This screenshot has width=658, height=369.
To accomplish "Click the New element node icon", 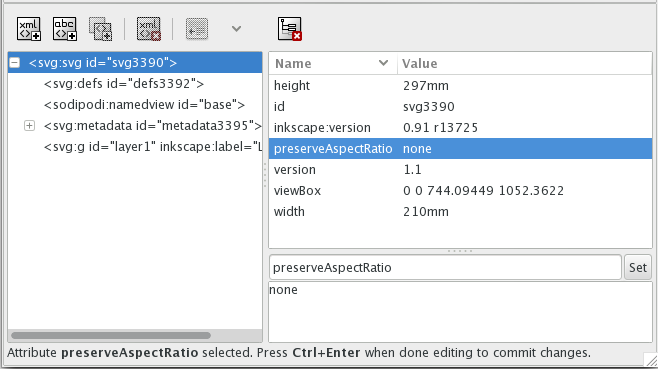I will (29, 29).
